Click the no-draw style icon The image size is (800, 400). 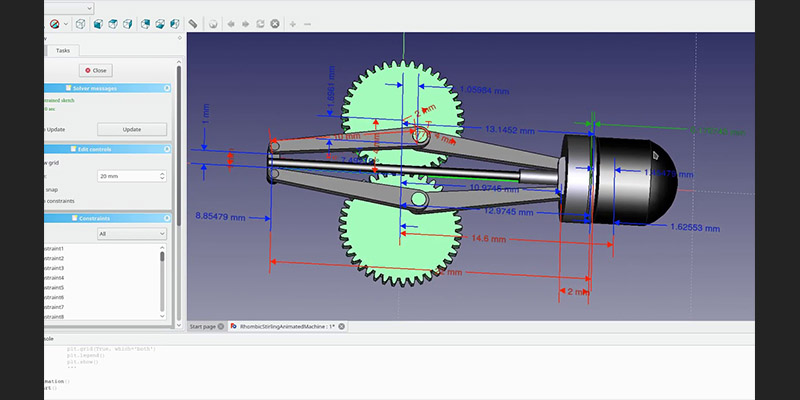coord(52,23)
